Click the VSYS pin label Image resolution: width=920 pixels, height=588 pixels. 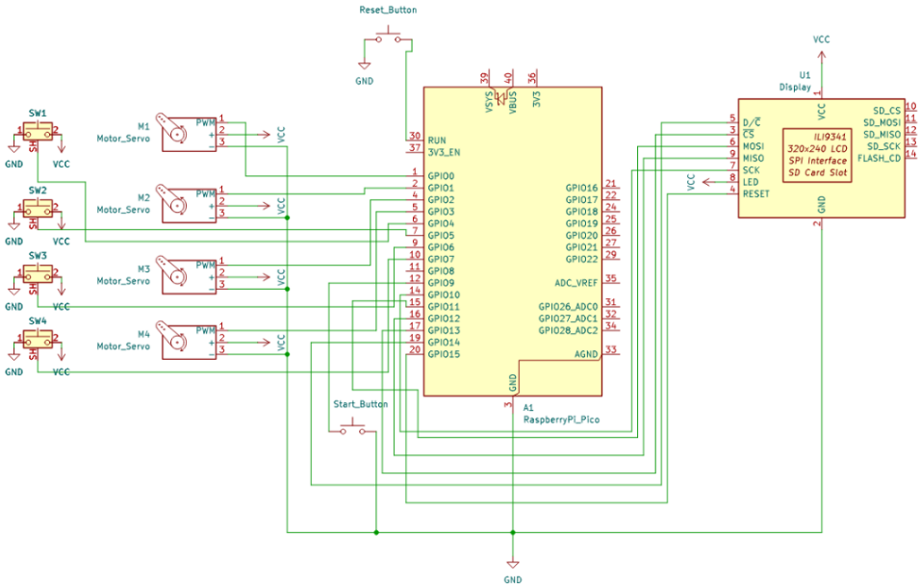click(489, 101)
